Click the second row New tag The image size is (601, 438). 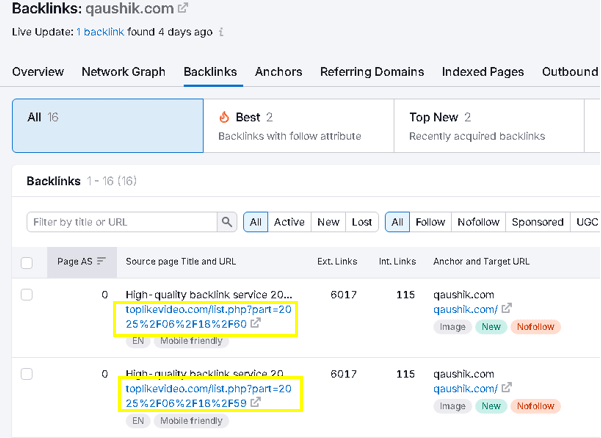click(491, 406)
